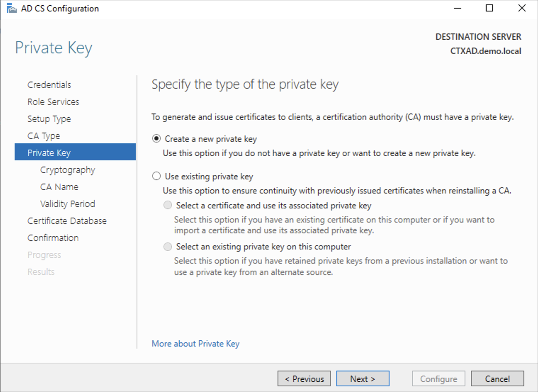Select the Validity Period sub-step
This screenshot has width=538, height=392.
pos(67,204)
